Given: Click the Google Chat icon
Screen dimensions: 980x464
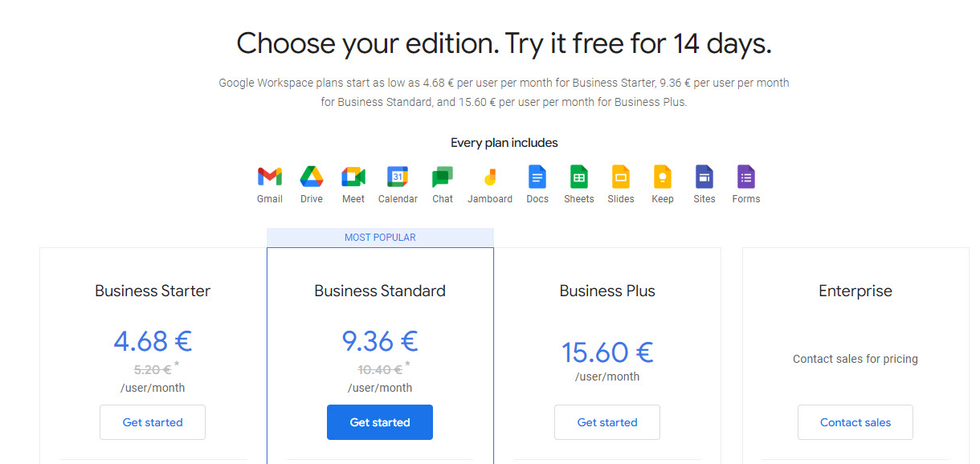Looking at the screenshot, I should (x=443, y=177).
